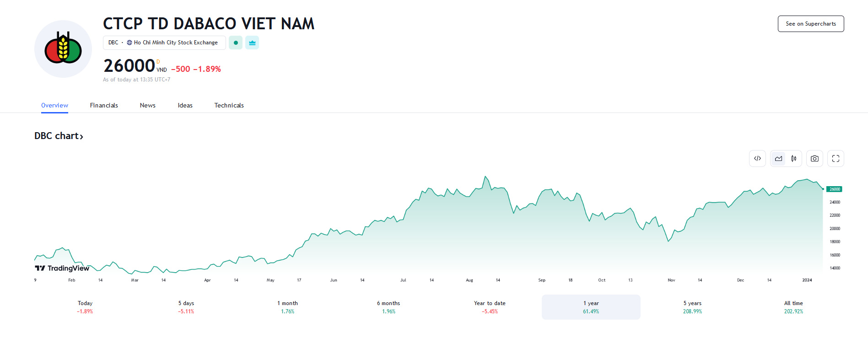This screenshot has height=338, width=868.
Task: Click the green market status dot
Action: point(235,43)
